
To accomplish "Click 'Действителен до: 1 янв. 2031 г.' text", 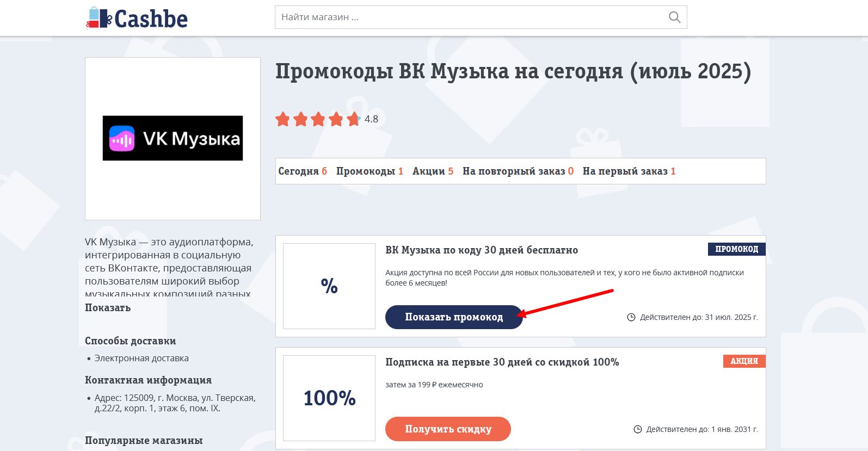I will pyautogui.click(x=702, y=429).
